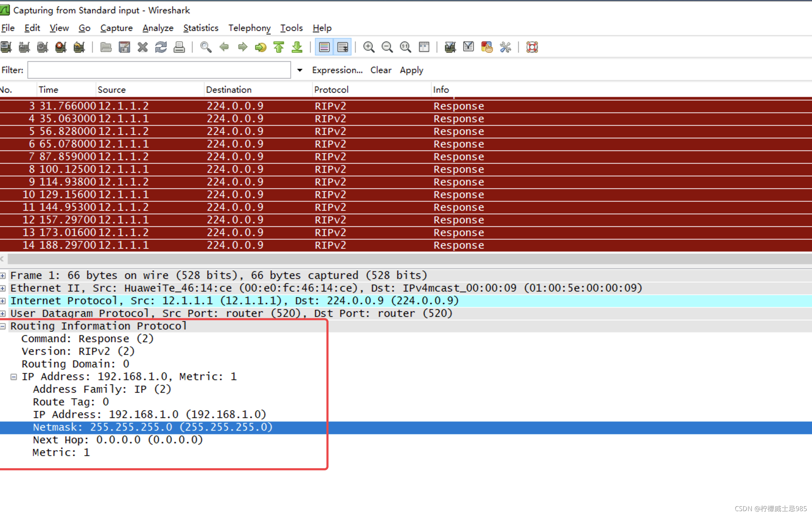Go to first packet icon

[279, 47]
